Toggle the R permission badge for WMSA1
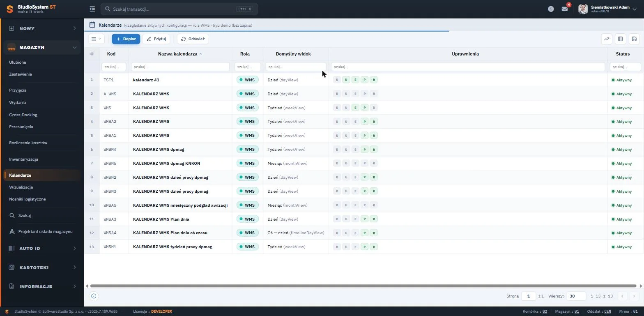This screenshot has height=316, width=644. (x=374, y=136)
